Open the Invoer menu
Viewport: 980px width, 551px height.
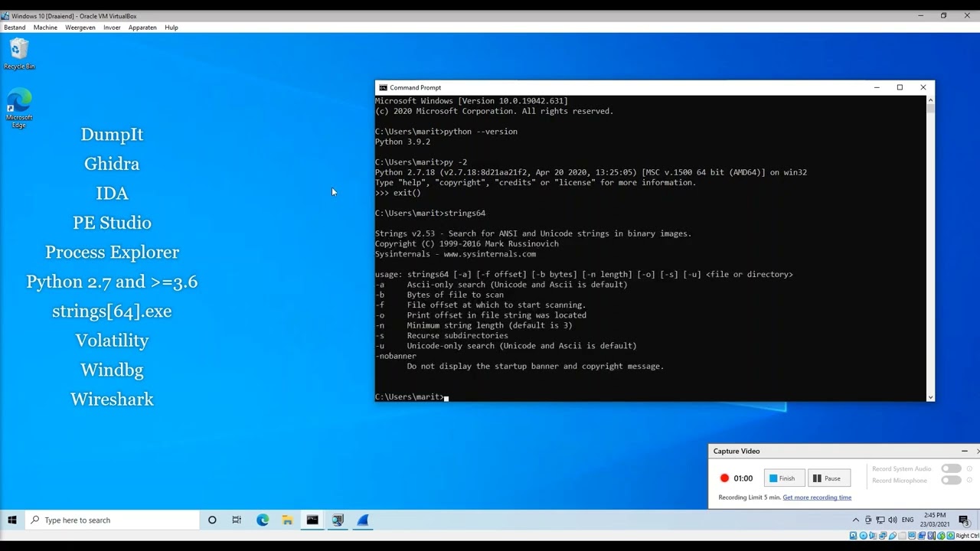click(x=112, y=28)
